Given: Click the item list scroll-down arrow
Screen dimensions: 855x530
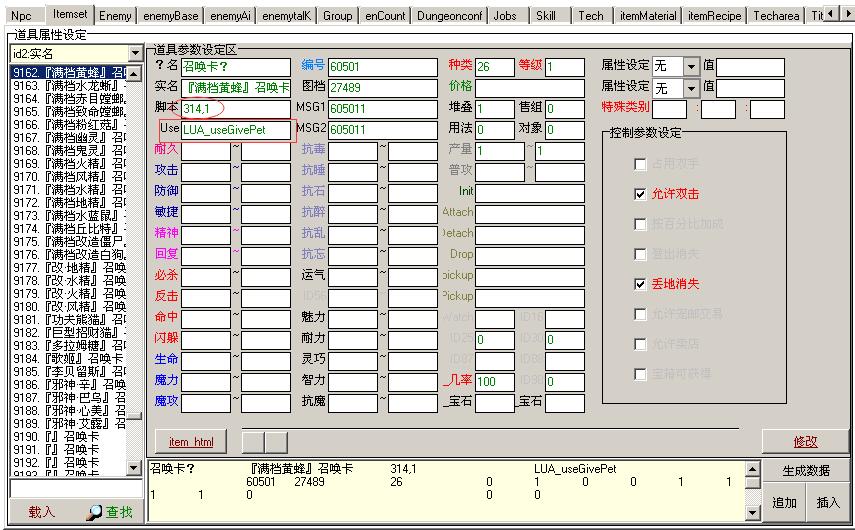Looking at the screenshot, I should point(135,467).
